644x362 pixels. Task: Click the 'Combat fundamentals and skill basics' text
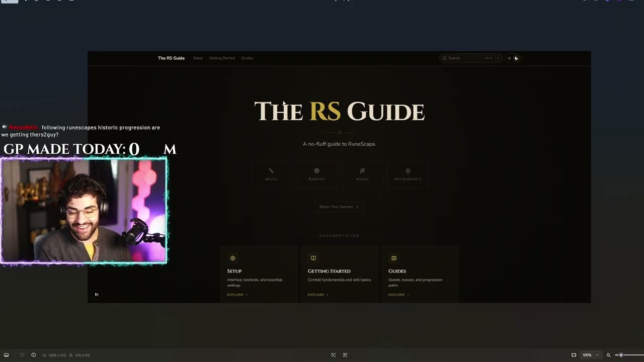point(339,280)
